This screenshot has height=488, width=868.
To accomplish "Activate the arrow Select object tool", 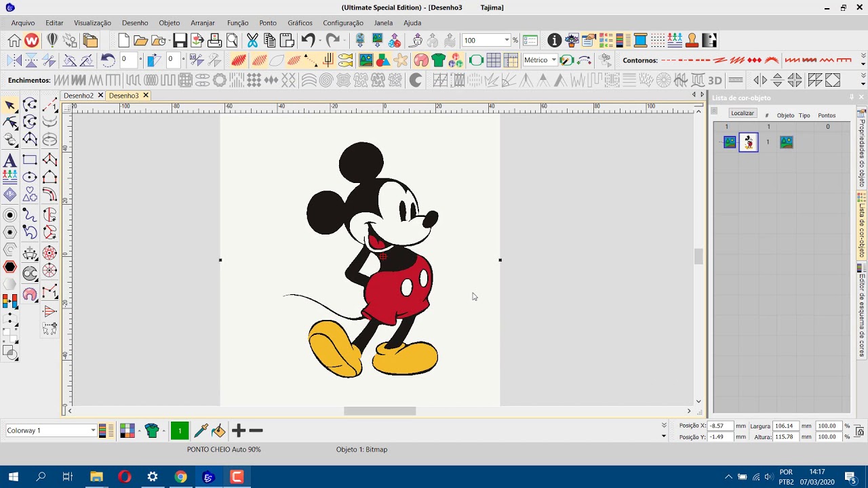I will tap(10, 105).
